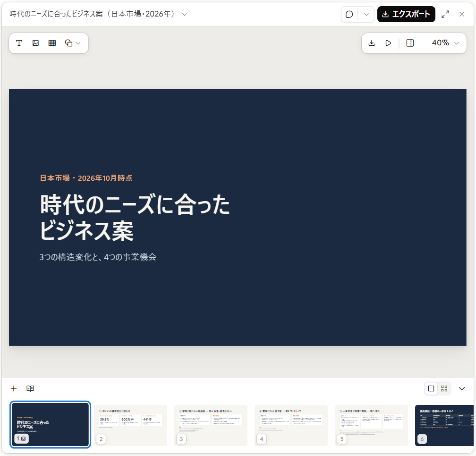This screenshot has width=476, height=456.
Task: Click the download icon in the toolbar
Action: [x=372, y=43]
